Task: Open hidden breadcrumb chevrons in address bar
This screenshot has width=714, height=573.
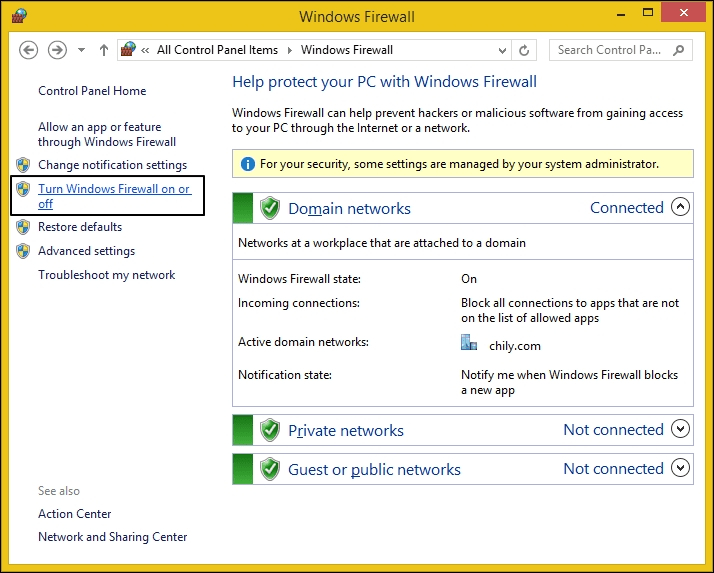Action: point(145,50)
